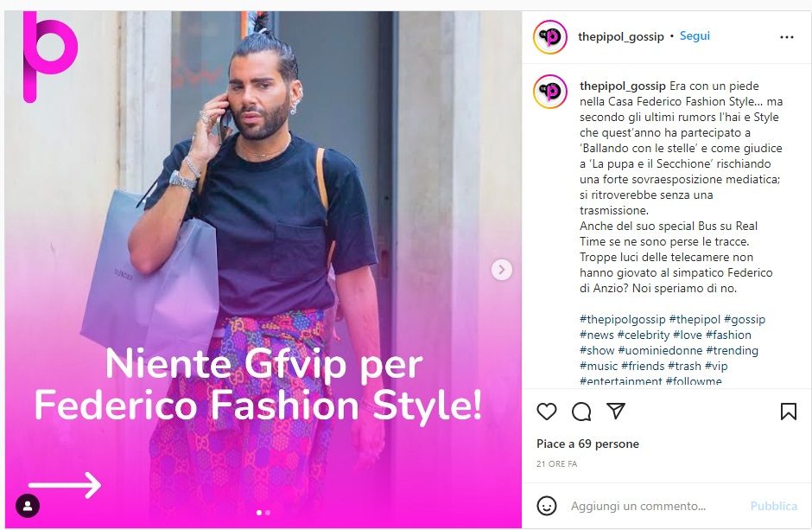Image resolution: width=812 pixels, height=530 pixels.
Task: Open the 21 ORE FA timestamp
Action: (556, 464)
